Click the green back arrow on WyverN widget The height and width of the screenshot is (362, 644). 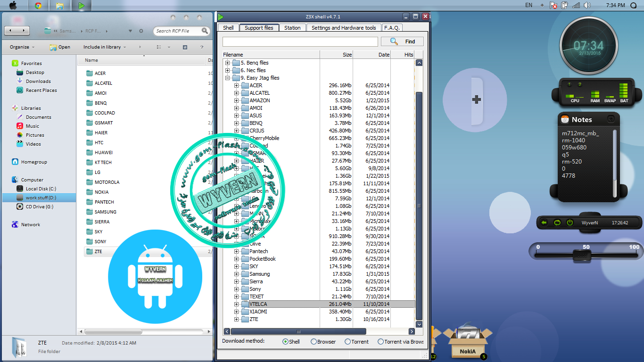(544, 222)
